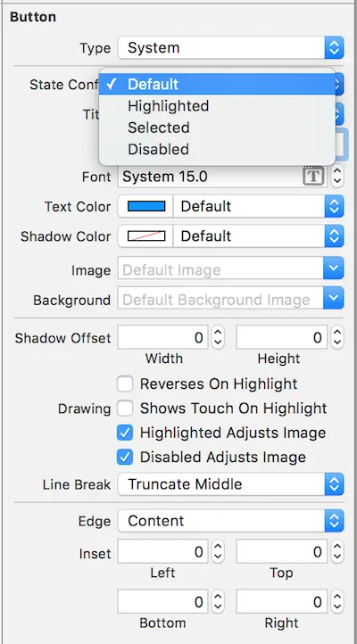Screen dimensions: 357x644
Task: Open the Line Break dropdown
Action: (x=231, y=484)
